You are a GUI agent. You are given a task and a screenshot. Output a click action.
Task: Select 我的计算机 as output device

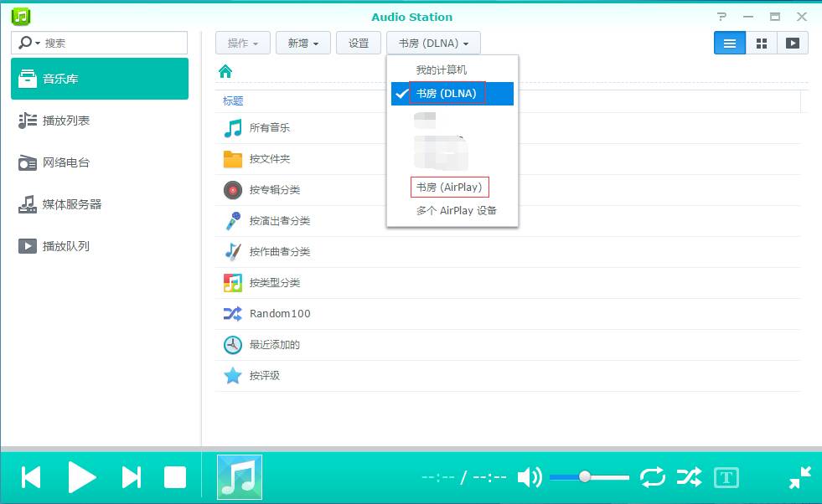[x=452, y=69]
